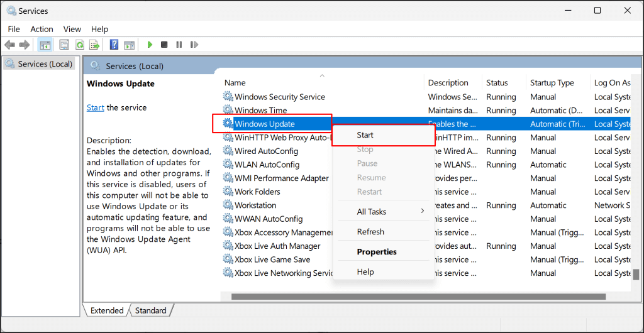
Task: Click the Start the service link
Action: [95, 107]
